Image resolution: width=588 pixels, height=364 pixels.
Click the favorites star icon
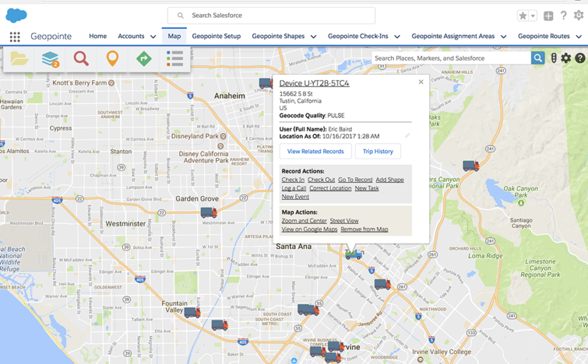tap(522, 16)
